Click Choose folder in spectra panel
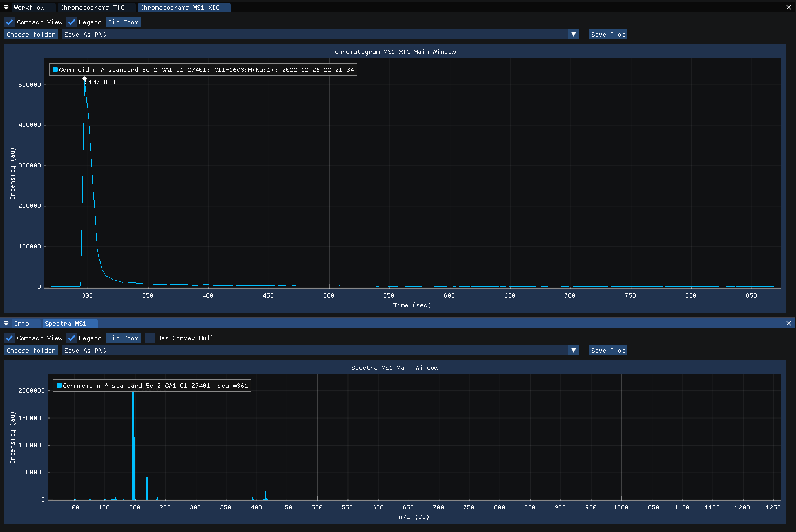Viewport: 796px width, 532px height. click(31, 351)
